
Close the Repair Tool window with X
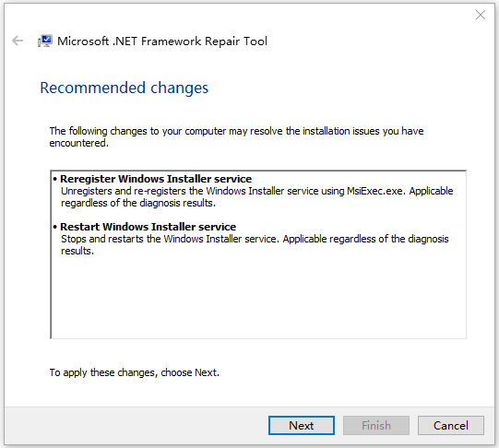[x=481, y=15]
